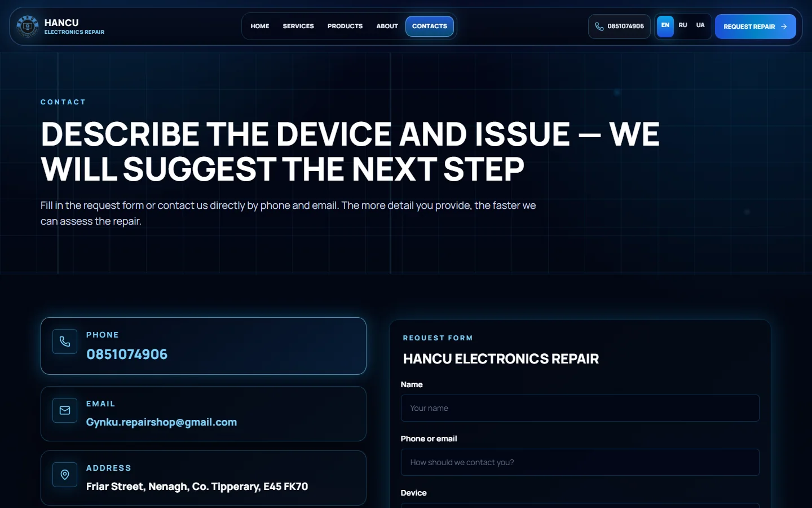
Task: Click the Friar Street, Nenagh address
Action: (x=197, y=487)
